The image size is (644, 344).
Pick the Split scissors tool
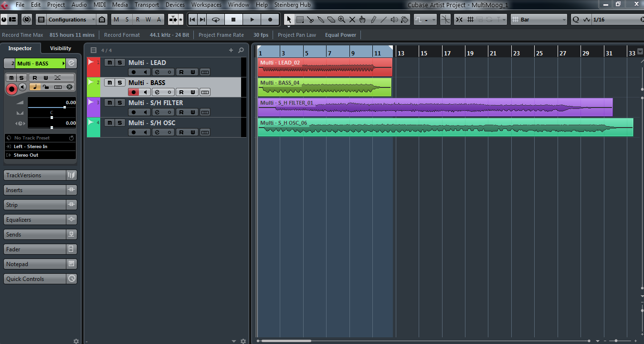click(x=310, y=20)
